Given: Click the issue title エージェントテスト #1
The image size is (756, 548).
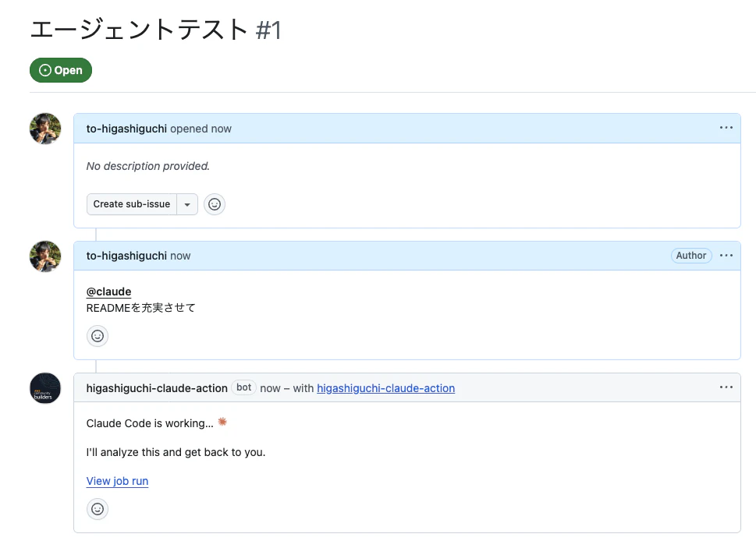Looking at the screenshot, I should 156,29.
